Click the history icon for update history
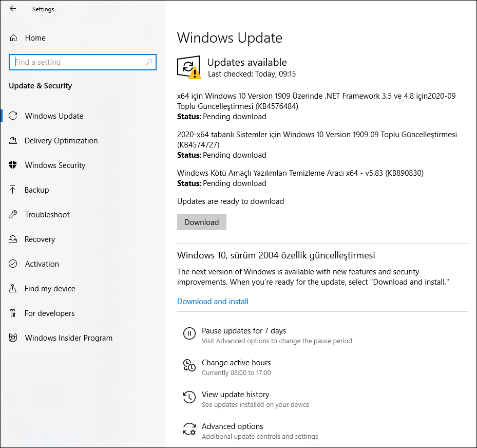The height and width of the screenshot is (448, 477). (x=189, y=397)
